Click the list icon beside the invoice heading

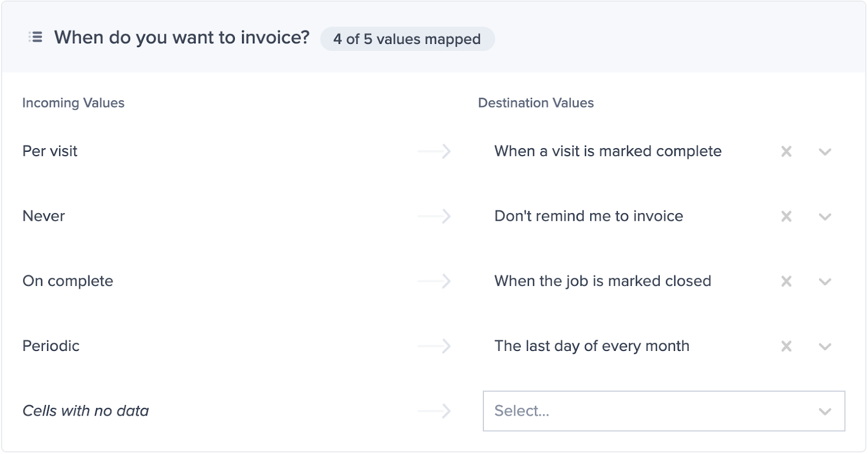[x=35, y=37]
